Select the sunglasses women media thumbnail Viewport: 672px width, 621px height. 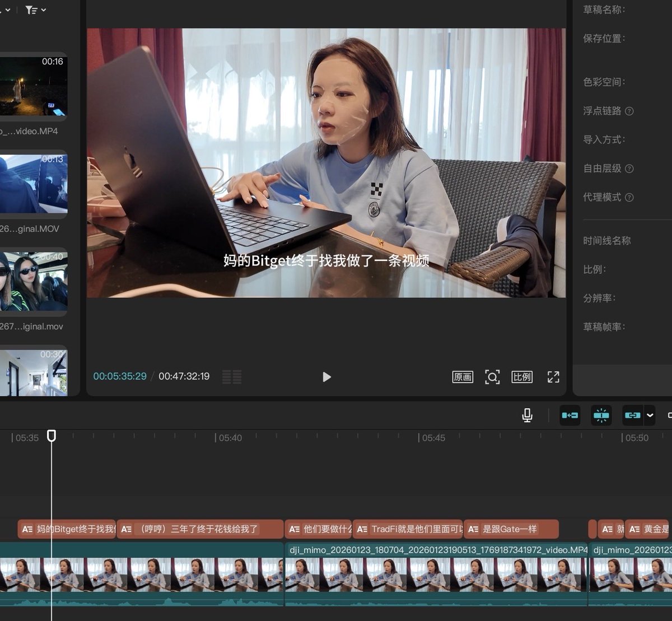point(34,281)
